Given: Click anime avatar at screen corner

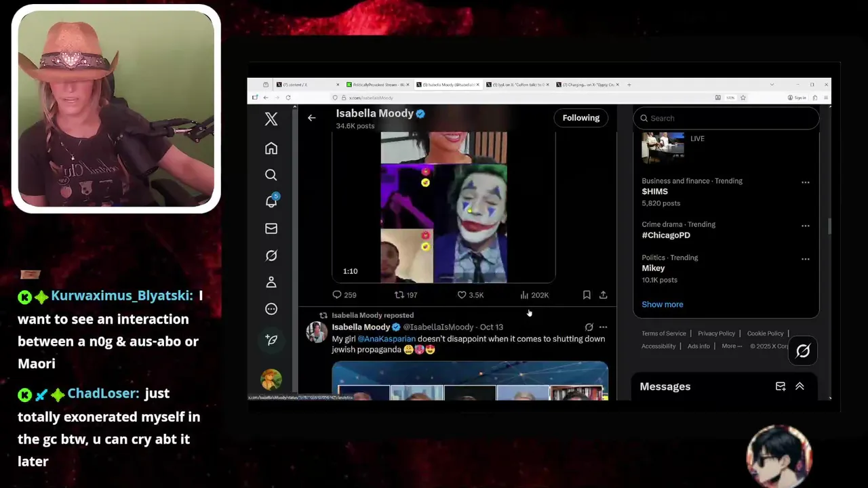Looking at the screenshot, I should [x=778, y=456].
